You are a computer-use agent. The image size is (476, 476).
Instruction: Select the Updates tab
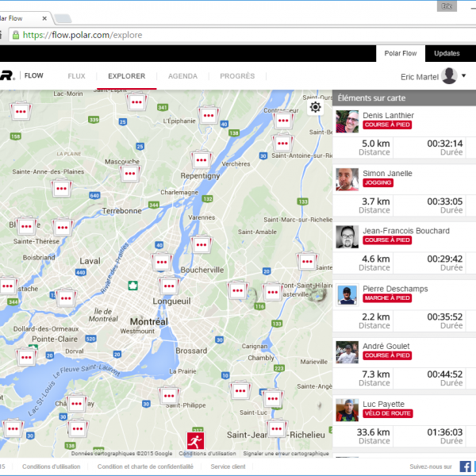(447, 53)
